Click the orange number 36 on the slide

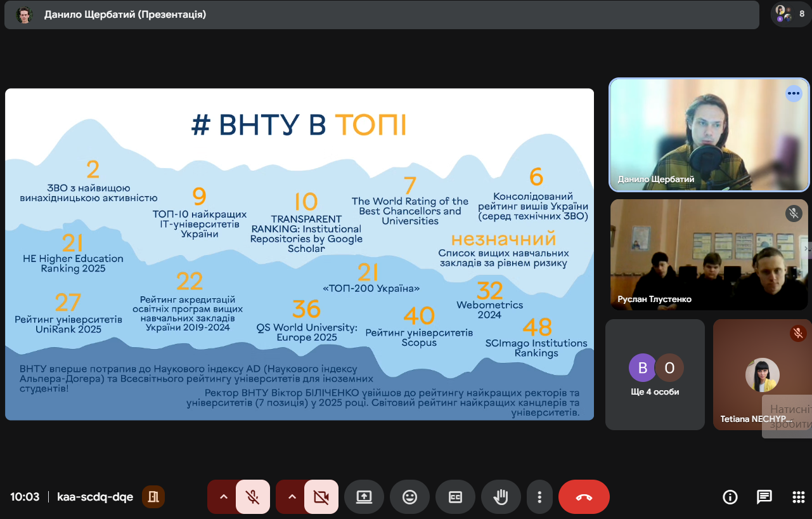pyautogui.click(x=307, y=309)
